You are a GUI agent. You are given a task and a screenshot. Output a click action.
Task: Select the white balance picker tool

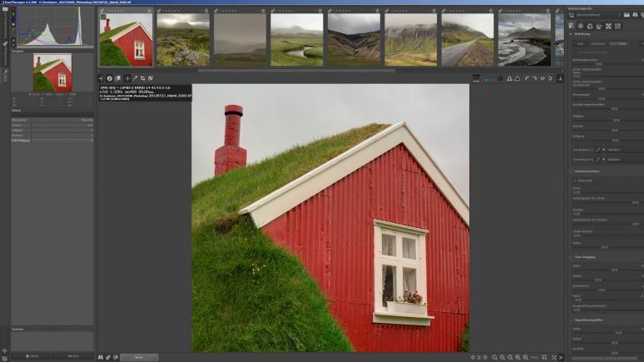coord(135,78)
